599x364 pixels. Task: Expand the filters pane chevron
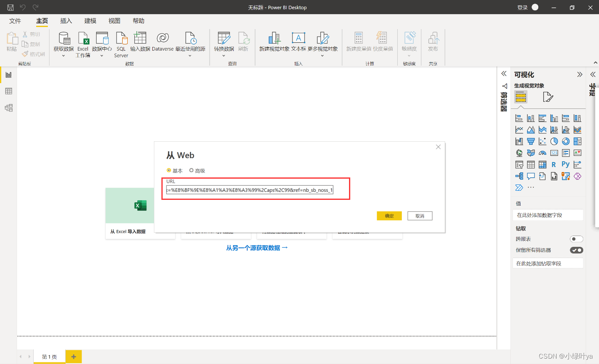tap(504, 74)
